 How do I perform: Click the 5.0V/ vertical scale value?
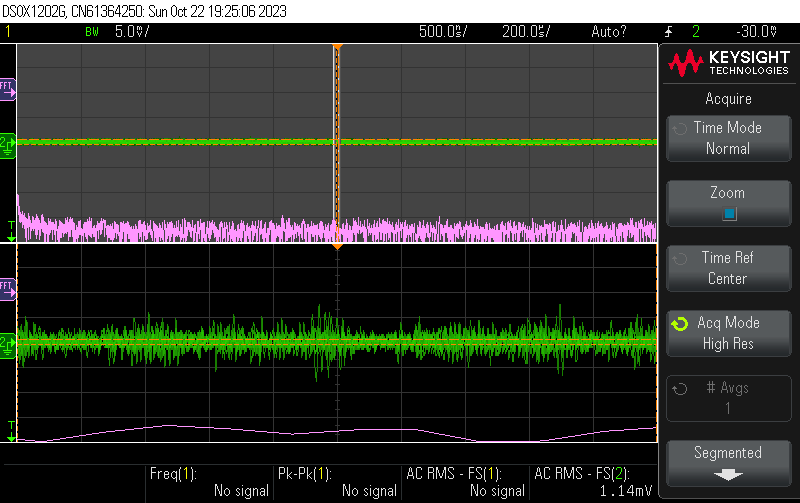(132, 32)
